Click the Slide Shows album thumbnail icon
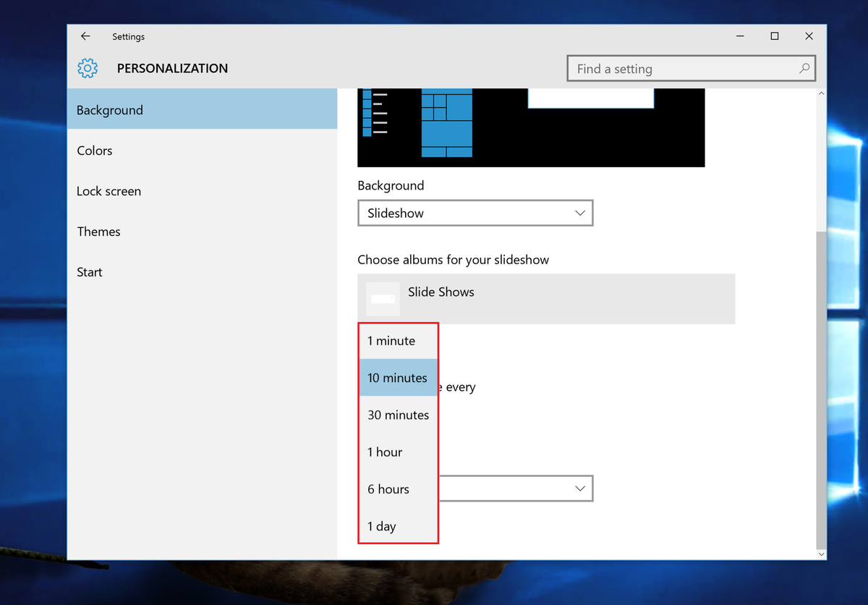This screenshot has width=868, height=605. (382, 297)
